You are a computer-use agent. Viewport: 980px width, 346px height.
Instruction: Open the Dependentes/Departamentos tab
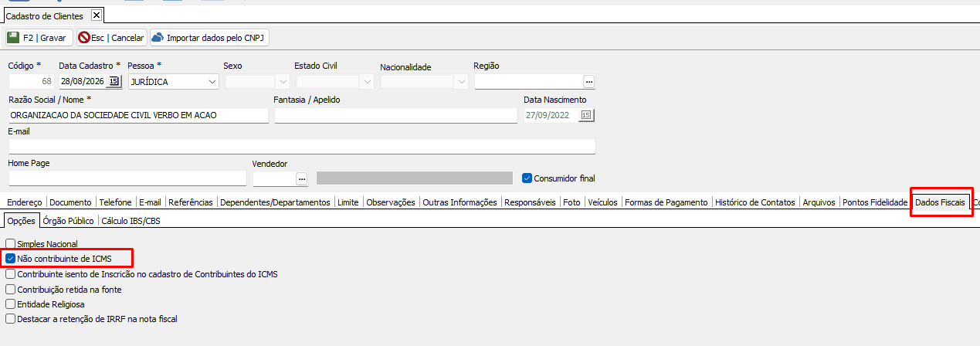[275, 202]
